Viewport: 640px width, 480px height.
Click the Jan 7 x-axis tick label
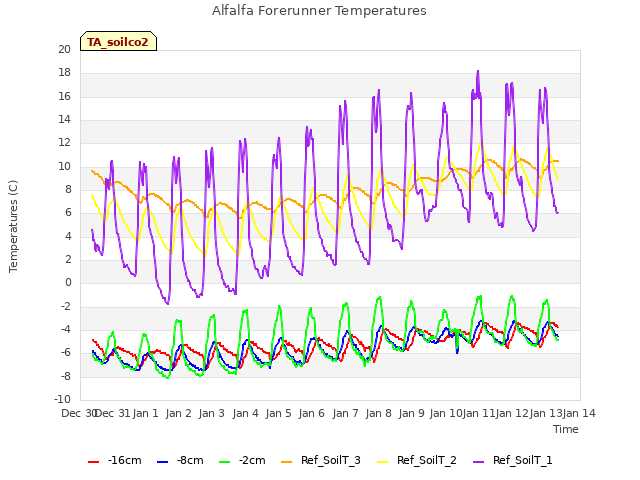click(x=346, y=413)
